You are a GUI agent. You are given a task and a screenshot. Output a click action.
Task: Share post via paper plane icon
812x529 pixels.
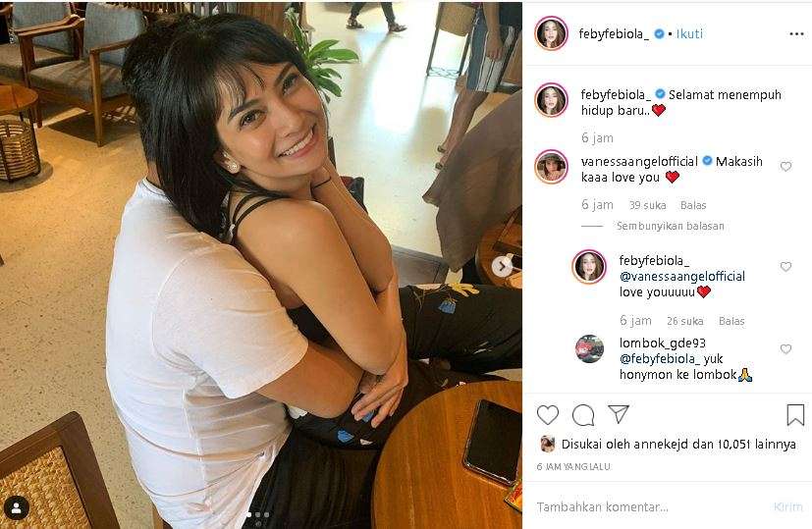click(619, 414)
